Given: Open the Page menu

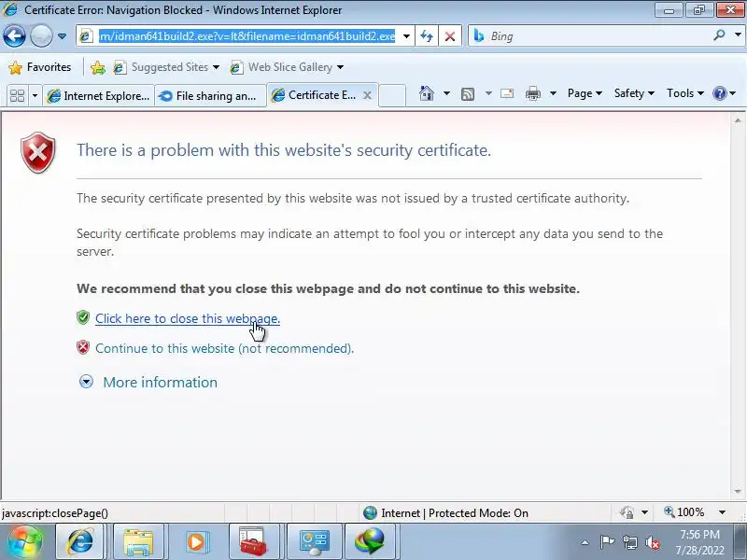Looking at the screenshot, I should point(585,93).
